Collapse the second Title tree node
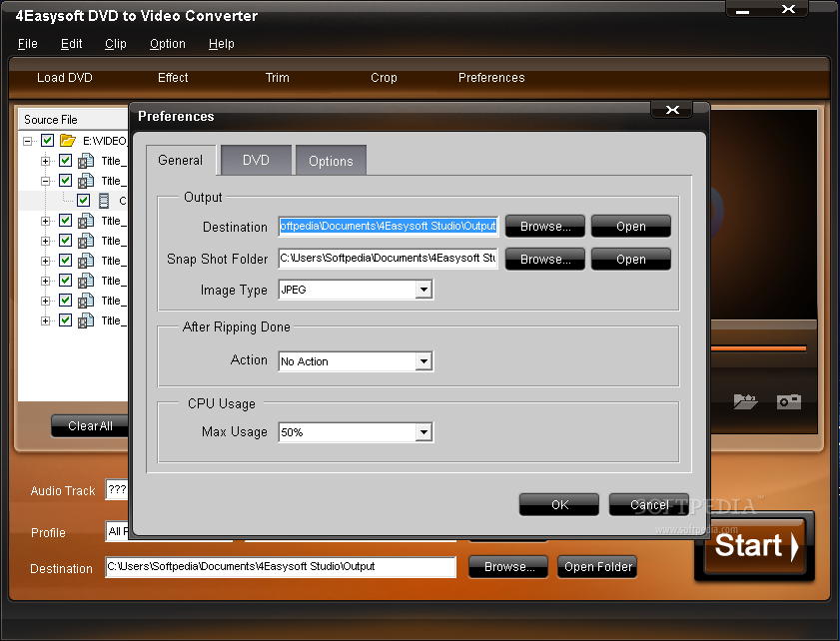840x641 pixels. pyautogui.click(x=46, y=181)
